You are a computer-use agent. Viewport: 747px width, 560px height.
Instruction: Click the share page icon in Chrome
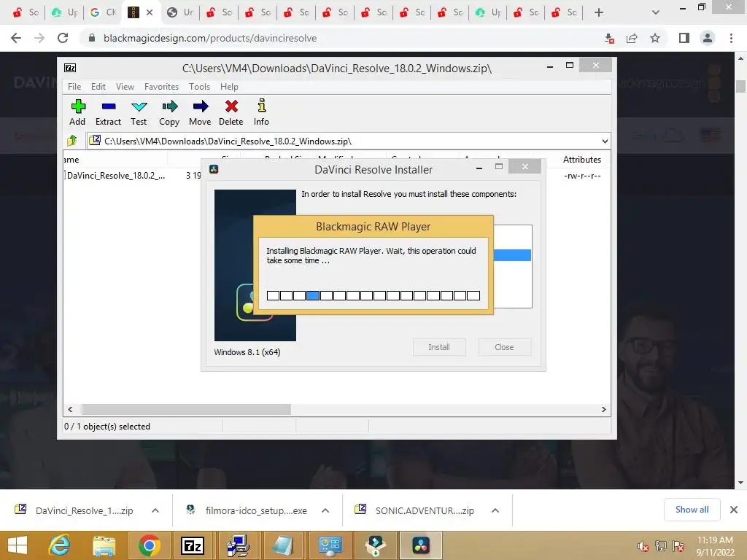coord(632,38)
